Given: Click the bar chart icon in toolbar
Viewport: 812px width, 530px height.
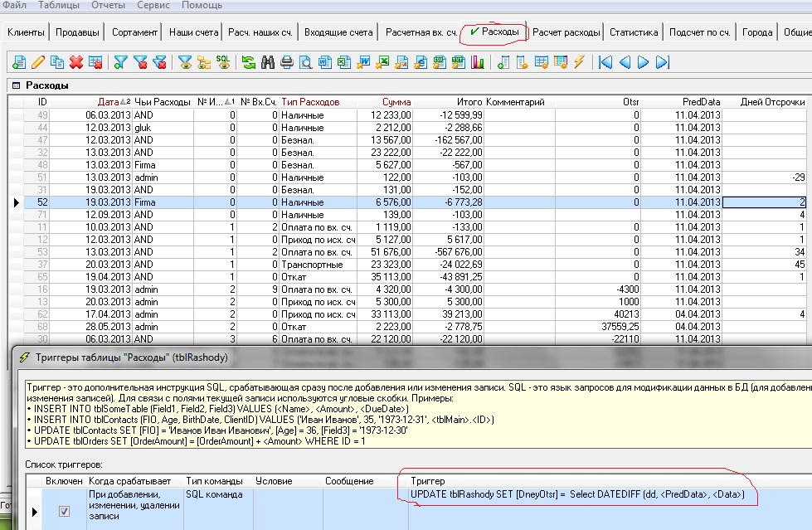Looking at the screenshot, I should (x=477, y=61).
